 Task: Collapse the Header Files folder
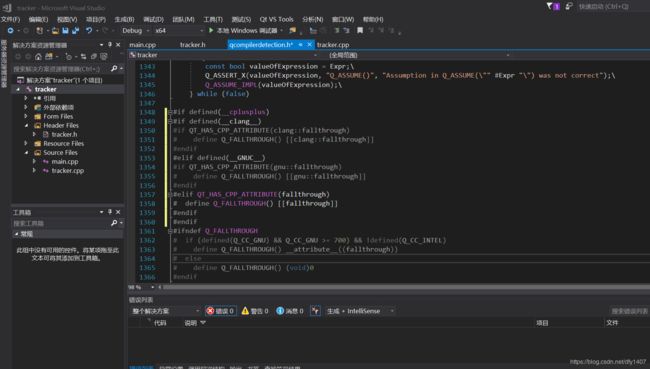[26, 126]
